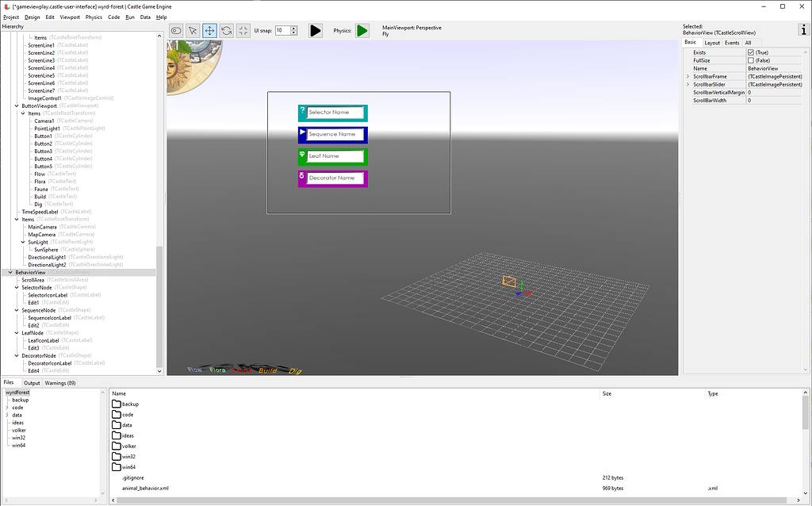The image size is (812, 506).
Task: Select the Translate tool in the toolbar
Action: click(x=209, y=30)
